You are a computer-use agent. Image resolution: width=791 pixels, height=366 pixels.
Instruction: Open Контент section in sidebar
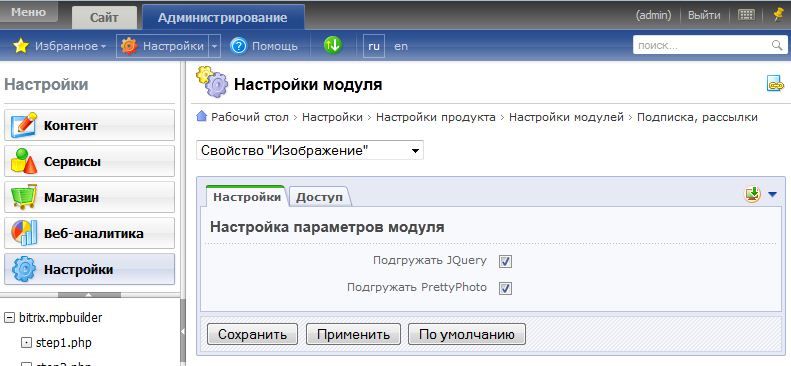89,125
